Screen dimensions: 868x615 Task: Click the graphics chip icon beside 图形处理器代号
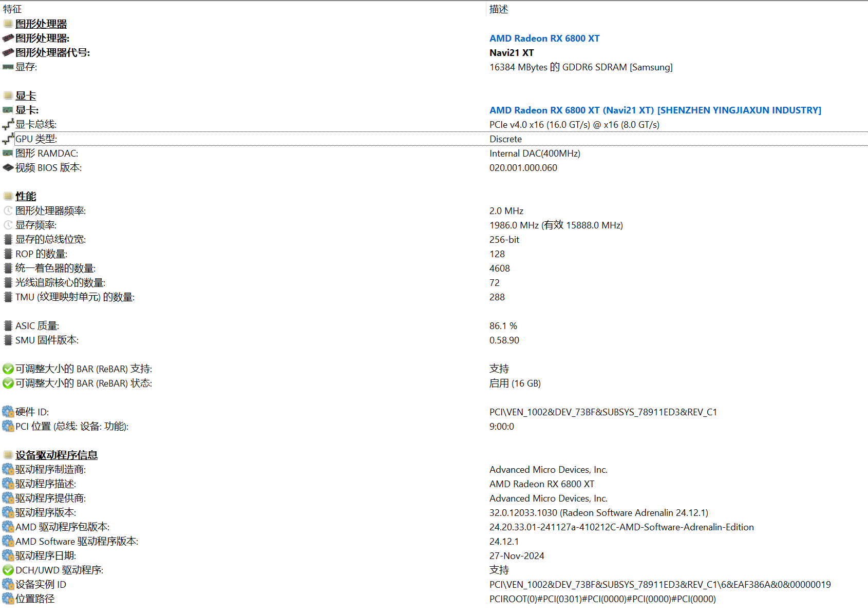8,53
